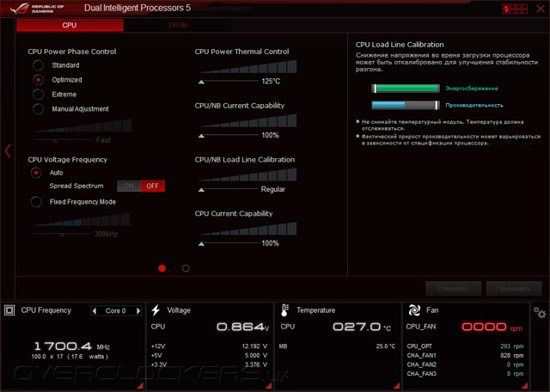Click the Применить apply button

[514, 289]
